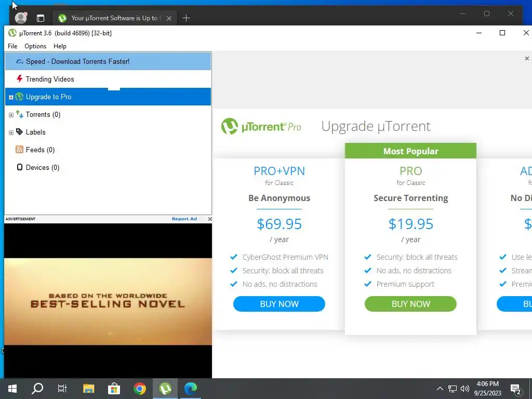
Task: Expand the Upgrade to Pro tree node
Action: pos(11,97)
